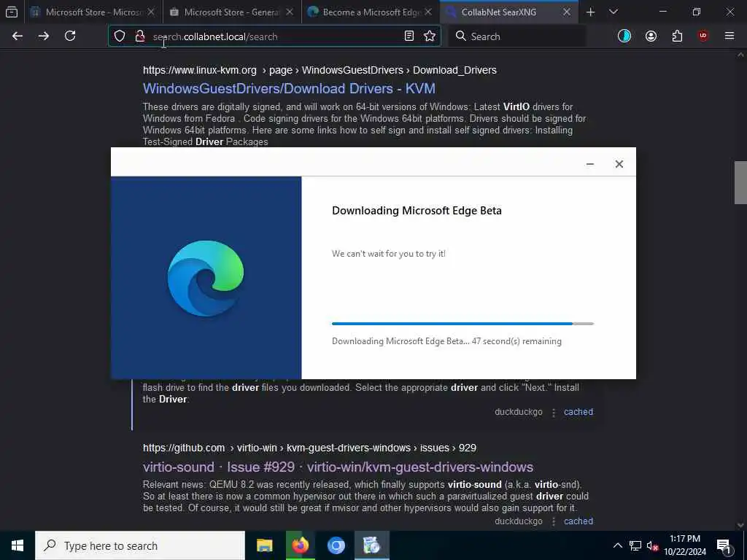
Task: Open WindowsGuestDrivers/Download Drivers - KVM result
Action: (x=289, y=88)
